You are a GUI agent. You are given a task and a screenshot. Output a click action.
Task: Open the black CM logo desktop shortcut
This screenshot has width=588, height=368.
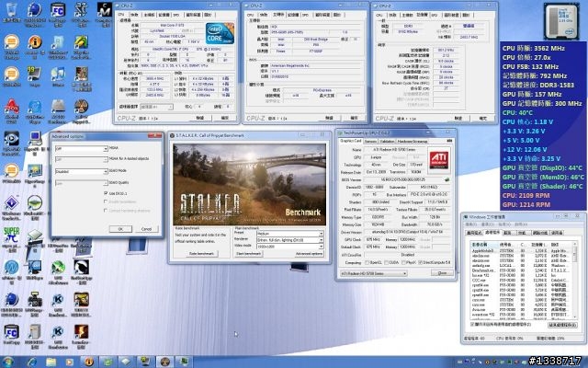(104, 11)
